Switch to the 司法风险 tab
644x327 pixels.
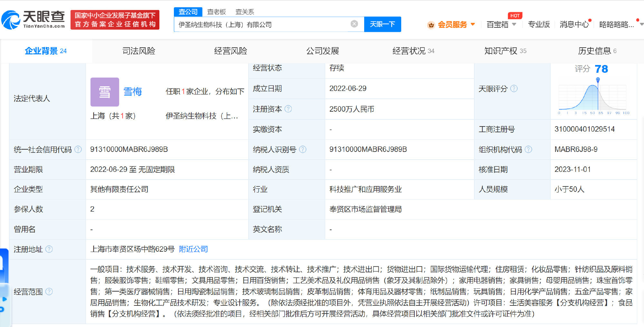pyautogui.click(x=139, y=51)
